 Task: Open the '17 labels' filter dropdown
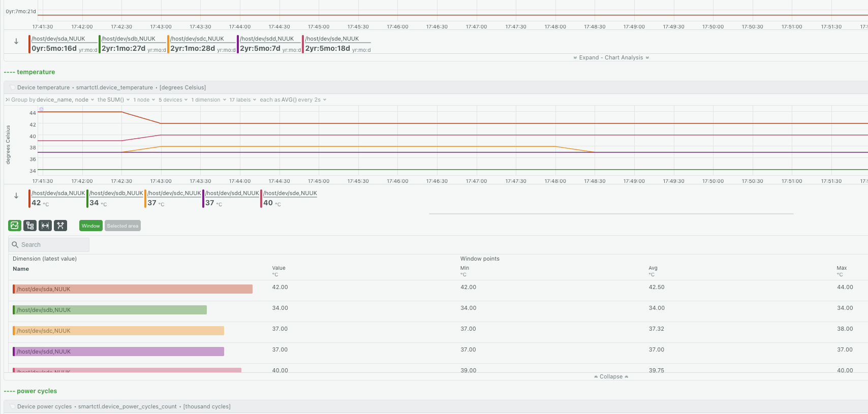click(243, 100)
